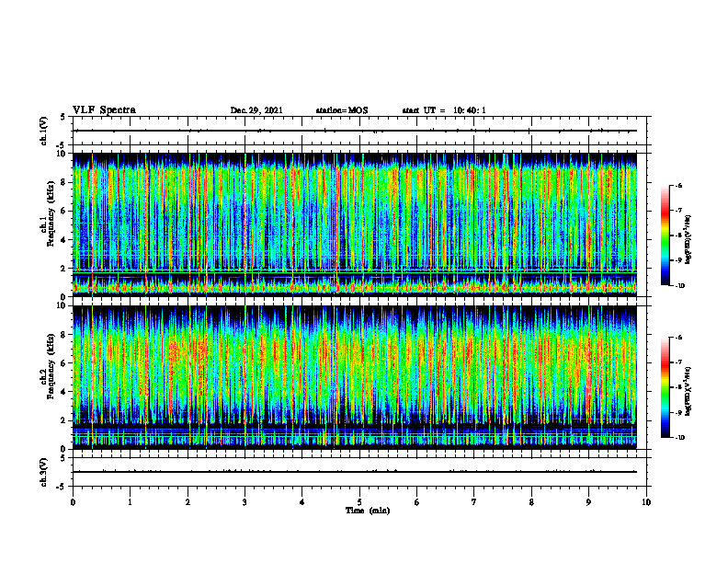Click the 'ch.1(V)' axis label

click(x=44, y=131)
